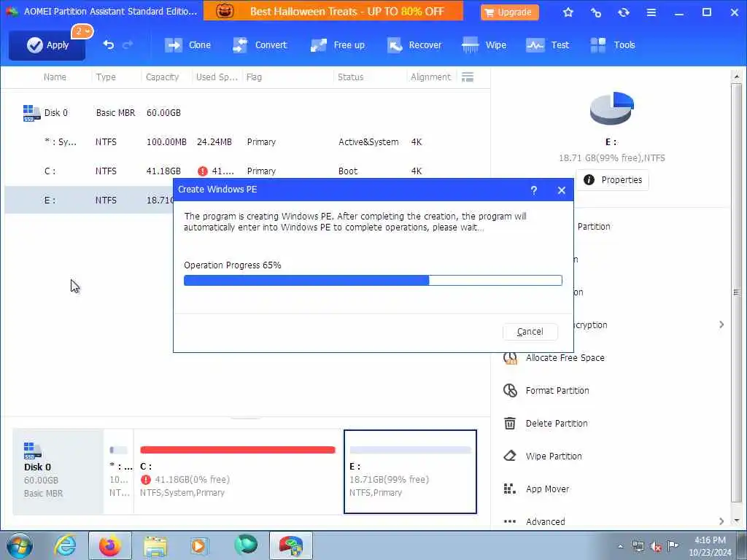Click the Format Partition icon
This screenshot has height=560, width=747.
tap(510, 391)
